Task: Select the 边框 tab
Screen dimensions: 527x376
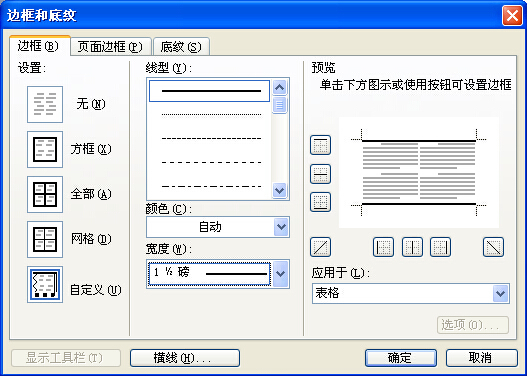Action: coord(40,46)
